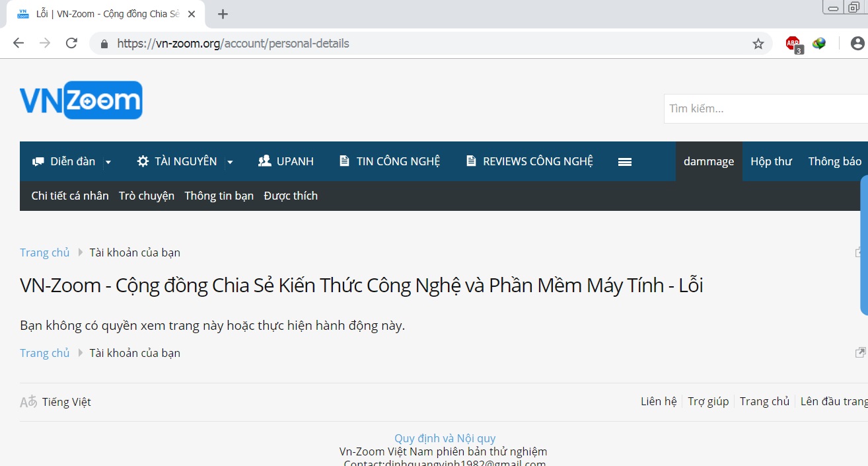Click the bottom breadcrumb popup icon
The width and height of the screenshot is (868, 466).
click(860, 353)
